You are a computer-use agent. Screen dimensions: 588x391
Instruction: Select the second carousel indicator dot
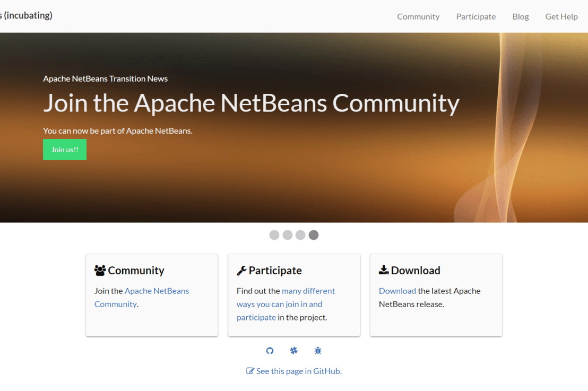(287, 234)
